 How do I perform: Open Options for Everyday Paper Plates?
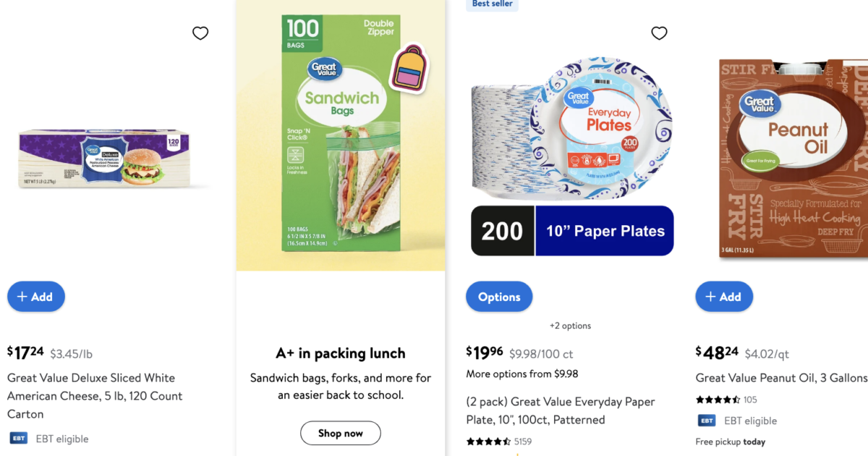coord(499,297)
